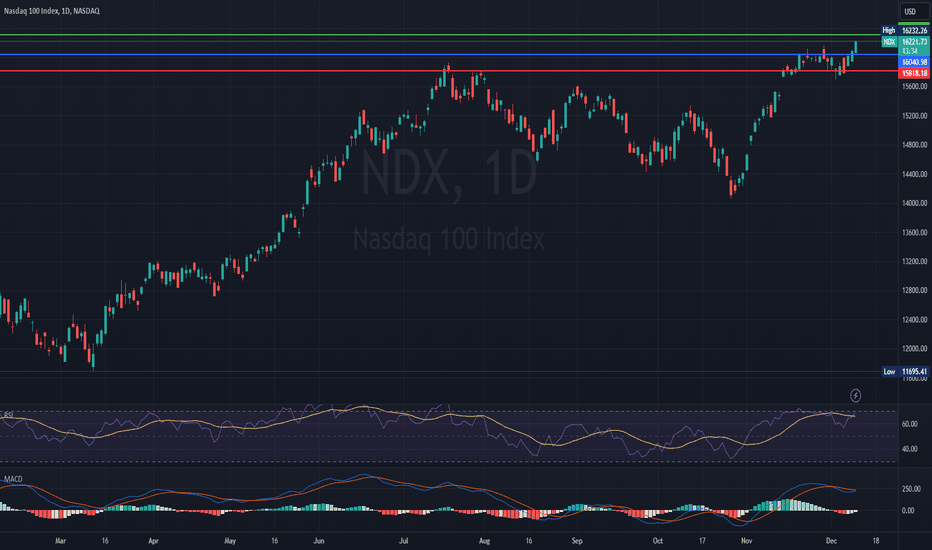Click the Oct label on time axis
Image resolution: width=932 pixels, height=550 pixels.
pyautogui.click(x=657, y=541)
